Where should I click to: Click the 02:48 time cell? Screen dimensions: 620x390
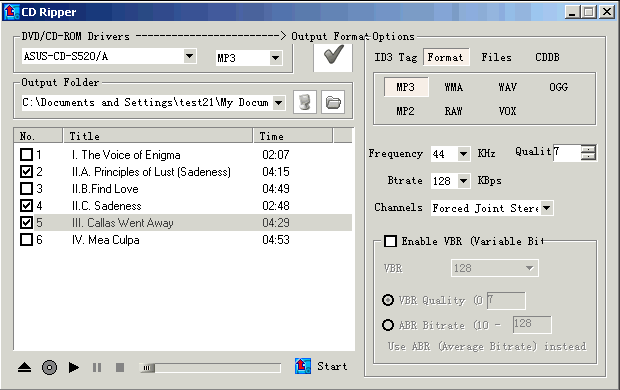pos(276,206)
